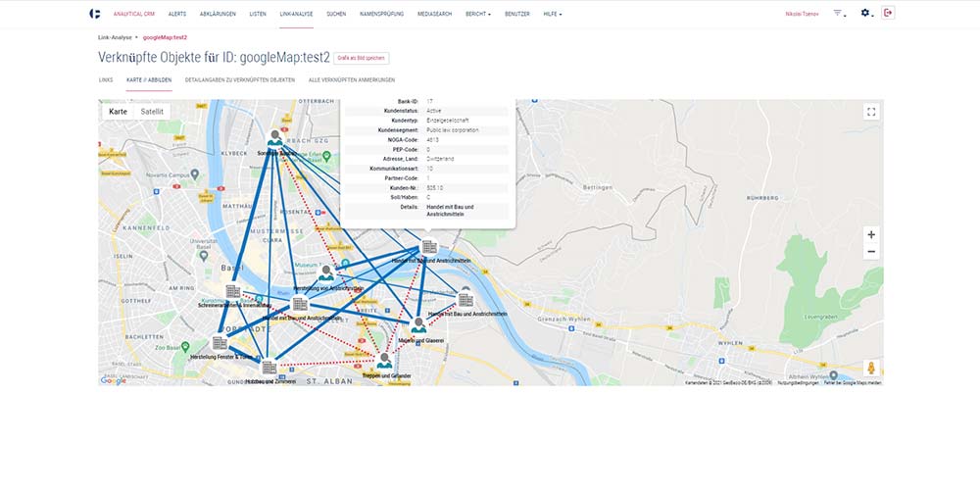Select the Schreinerarbeiten & Innenausbau building node
The image size is (980, 494).
click(x=232, y=291)
